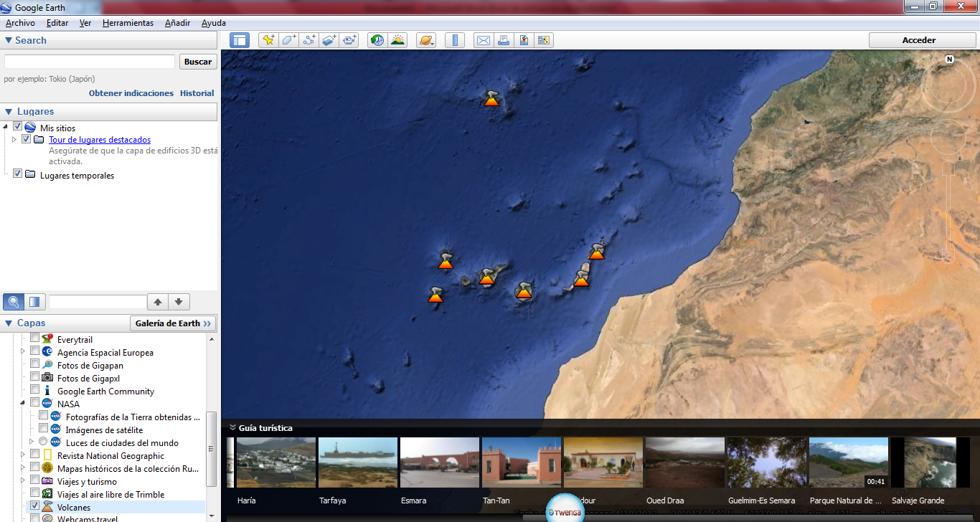
Task: Click the print icon in toolbar
Action: [504, 40]
